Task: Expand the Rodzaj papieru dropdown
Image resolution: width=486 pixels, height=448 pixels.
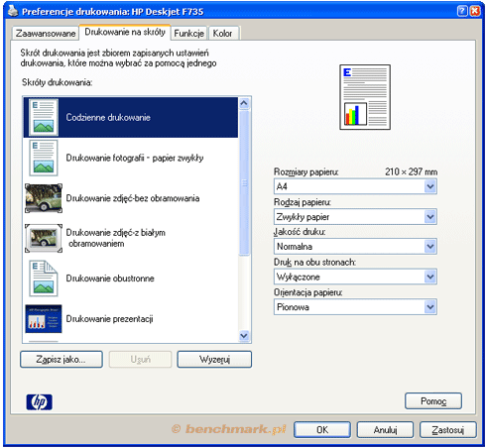Action: (355, 217)
